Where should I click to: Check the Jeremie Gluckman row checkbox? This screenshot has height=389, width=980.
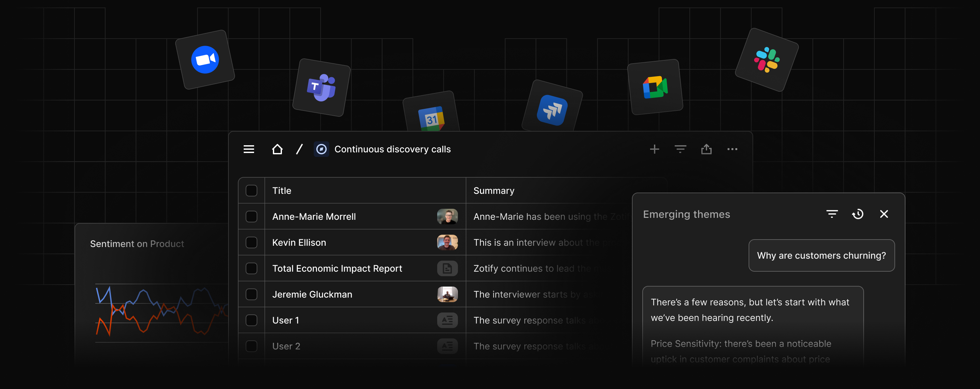(x=251, y=294)
